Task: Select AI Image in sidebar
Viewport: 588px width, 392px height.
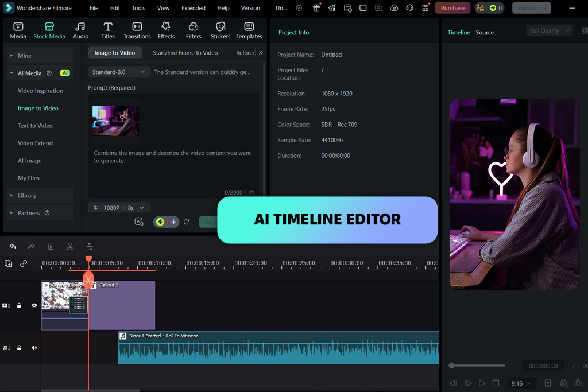Action: click(x=30, y=160)
